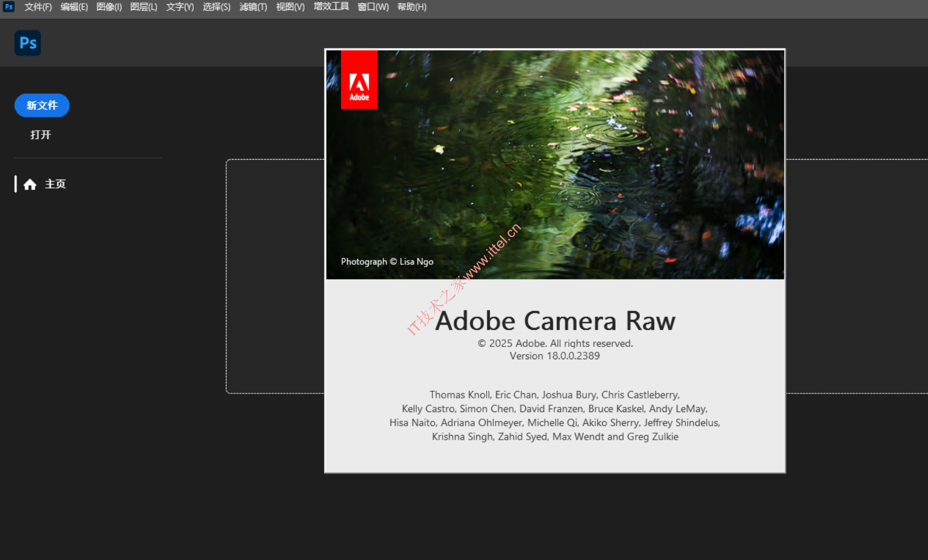Click the large Photoshop Ps logo
The height and width of the screenshot is (560, 928).
click(x=28, y=43)
